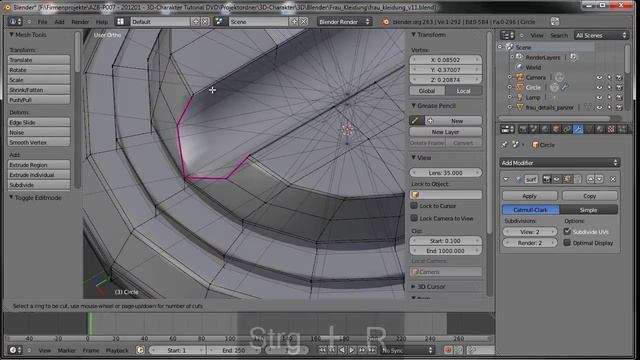Open the Material properties tab icon
The image size is (640, 360).
pyautogui.click(x=600, y=129)
